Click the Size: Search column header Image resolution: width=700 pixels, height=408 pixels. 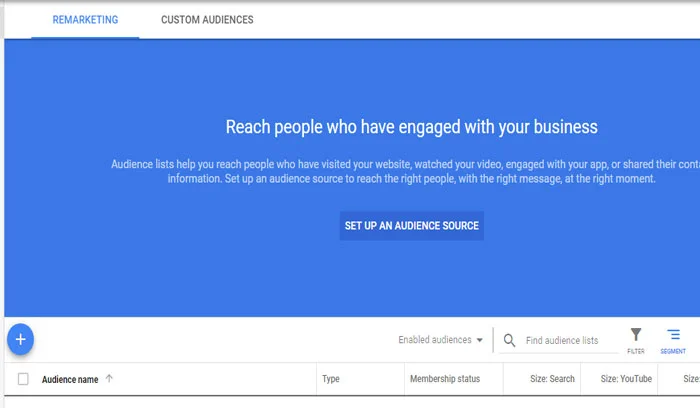click(x=552, y=379)
